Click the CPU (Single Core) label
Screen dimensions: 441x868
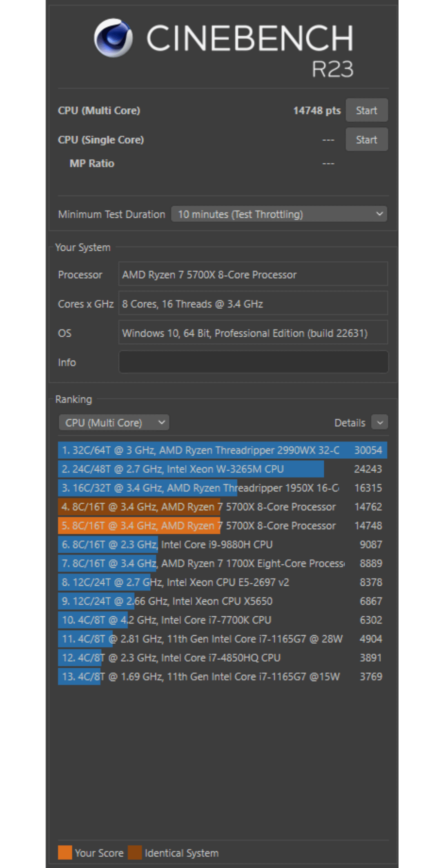[101, 140]
